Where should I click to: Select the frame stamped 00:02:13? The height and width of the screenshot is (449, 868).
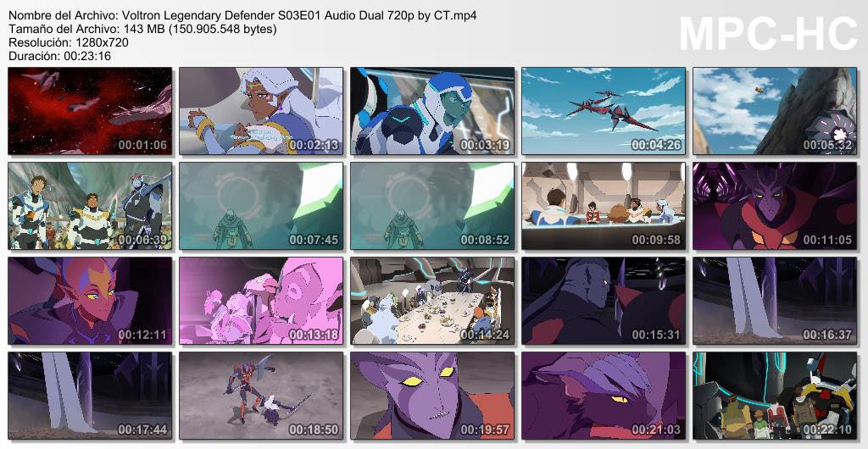(261, 111)
